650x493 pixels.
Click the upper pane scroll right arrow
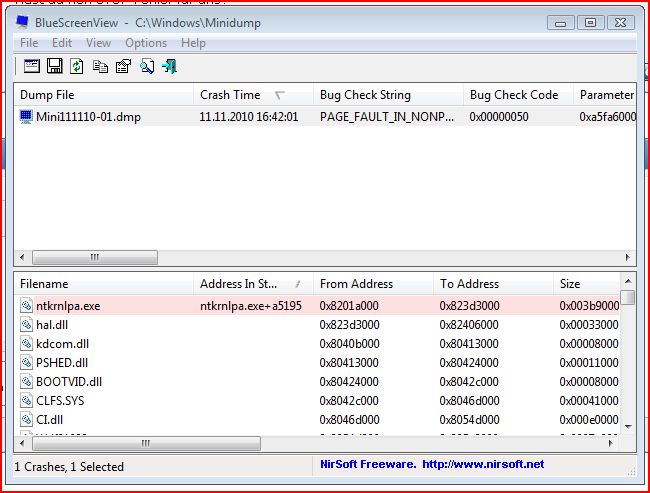[628, 257]
